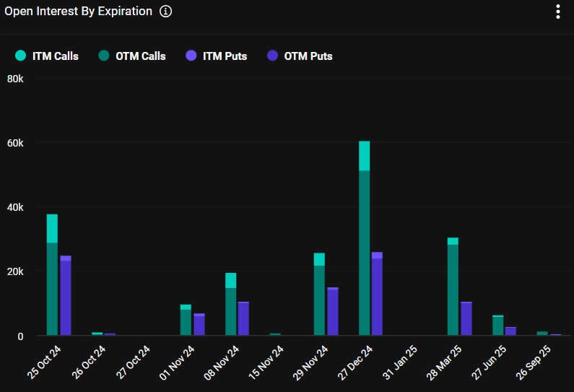
Task: Select the 28 Mar 25 calls bar
Action: pos(453,286)
